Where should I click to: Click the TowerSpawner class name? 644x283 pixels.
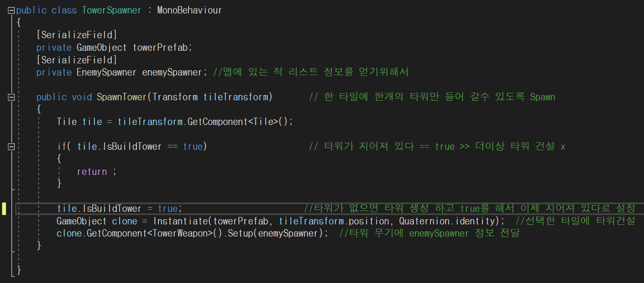click(x=112, y=10)
